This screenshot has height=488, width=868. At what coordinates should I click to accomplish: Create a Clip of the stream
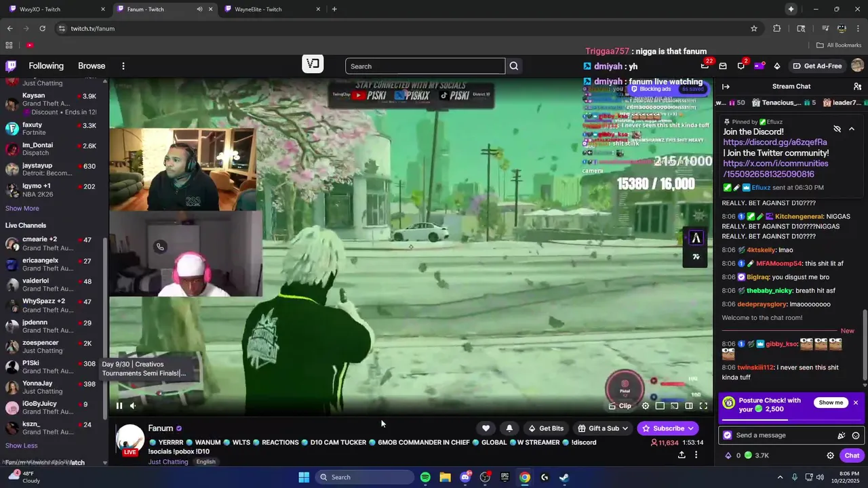(x=620, y=406)
